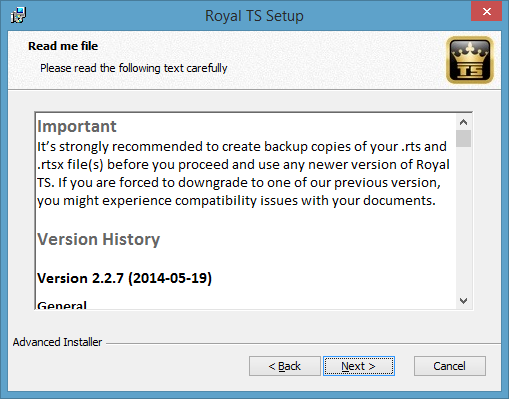Viewport: 509px width, 399px height.
Task: Click the installer icon in title bar
Action: [18, 15]
